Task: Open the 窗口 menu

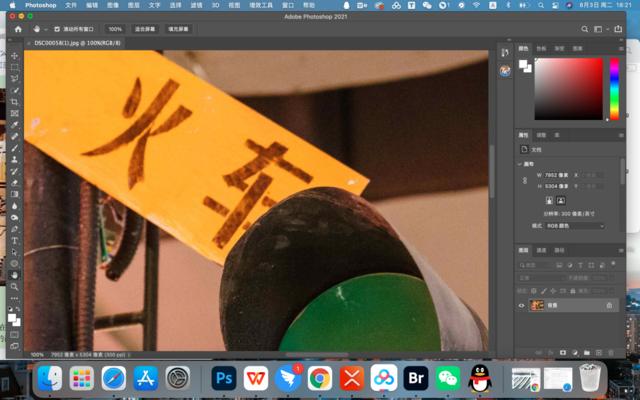Action: 288,5
